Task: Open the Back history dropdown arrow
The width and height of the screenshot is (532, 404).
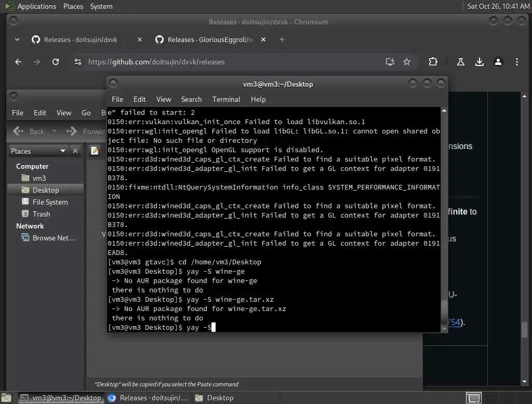Action: tap(54, 131)
